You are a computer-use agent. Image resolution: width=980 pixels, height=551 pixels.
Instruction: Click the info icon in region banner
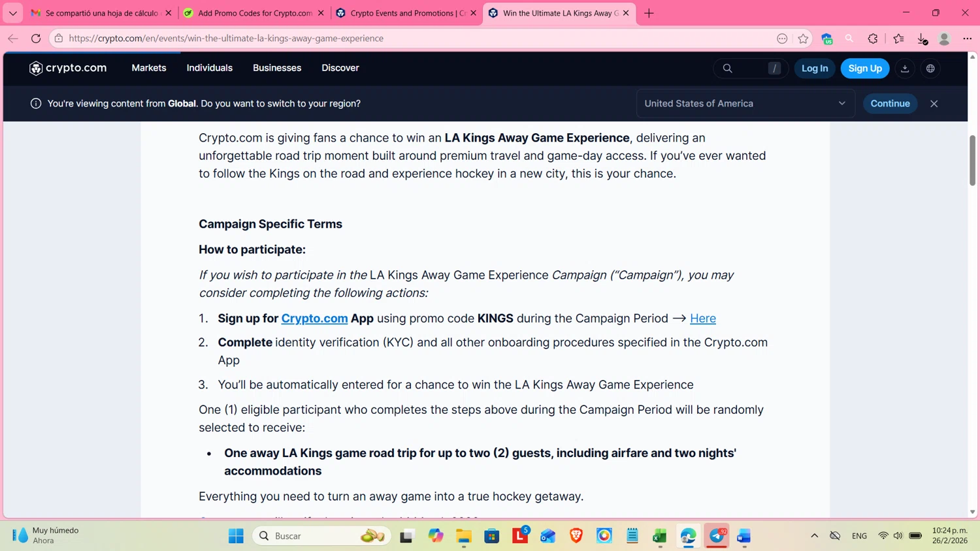[36, 104]
